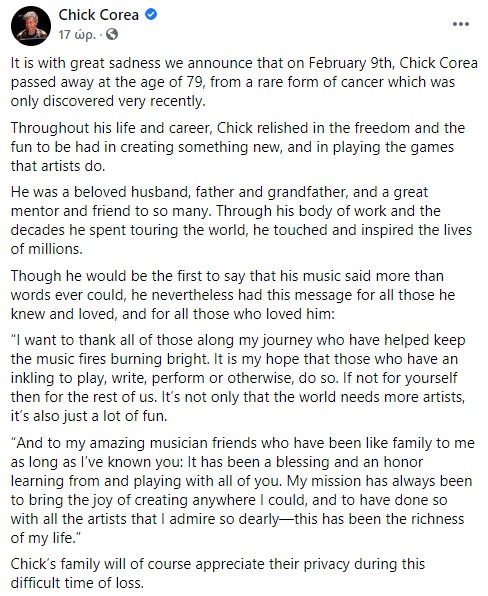488x596 pixels.
Task: Click the paragraph starting 'Though he would be the first'
Action: [233, 295]
